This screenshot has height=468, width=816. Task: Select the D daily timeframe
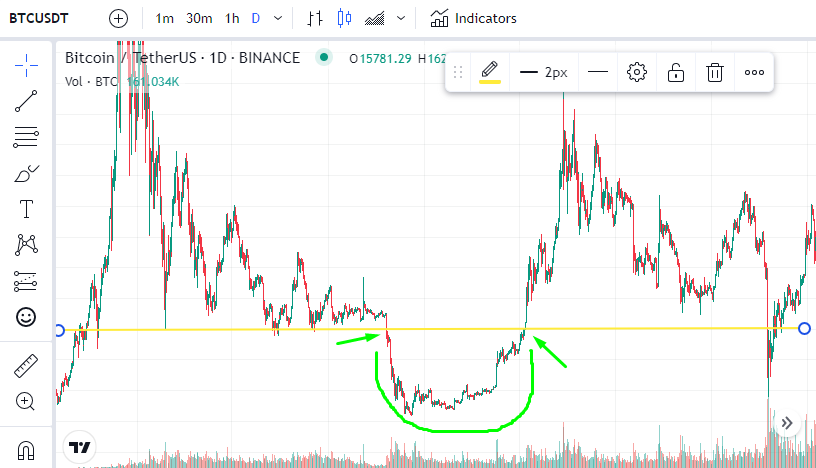tap(256, 19)
